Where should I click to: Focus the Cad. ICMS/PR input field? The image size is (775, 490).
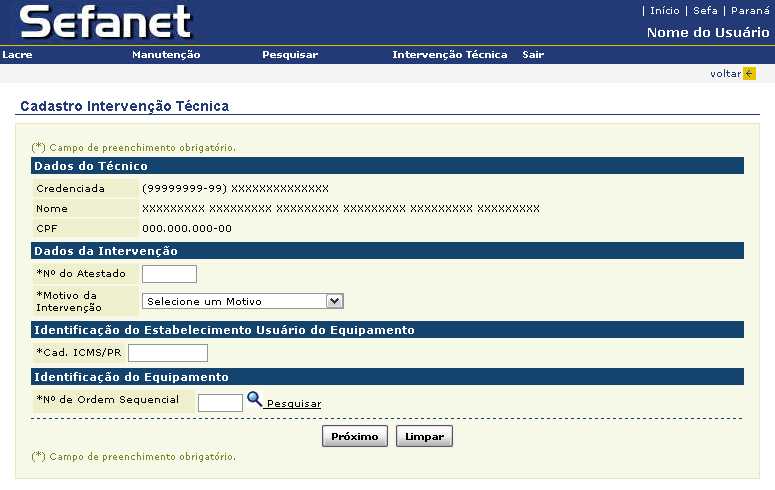point(168,352)
